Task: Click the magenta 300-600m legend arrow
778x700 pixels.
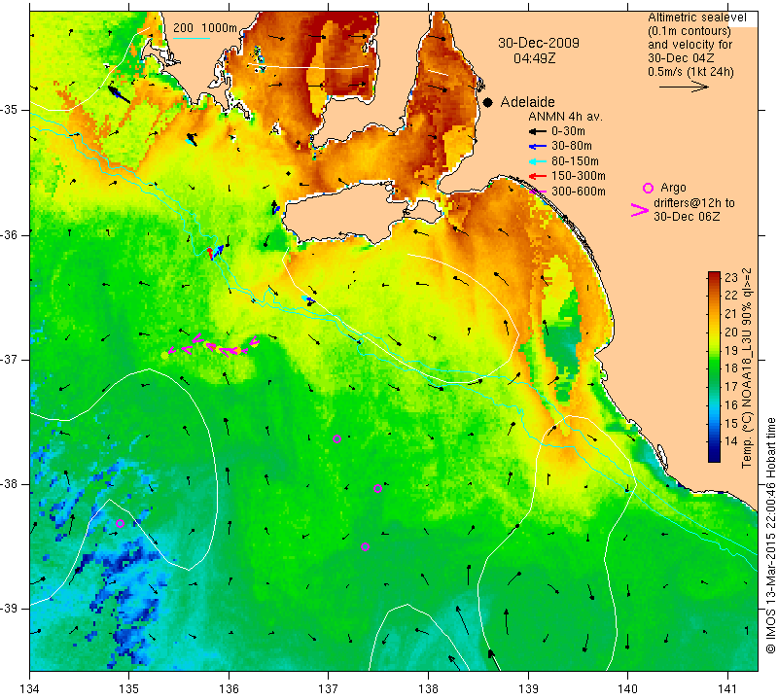Action: [x=537, y=192]
